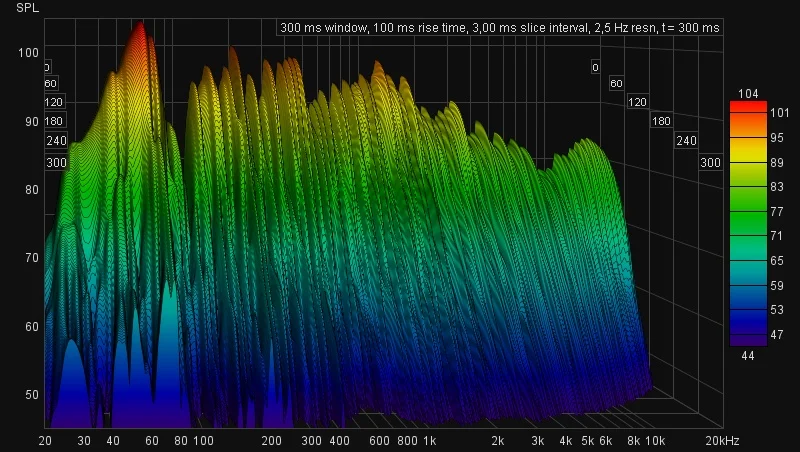The width and height of the screenshot is (800, 452).
Task: Click the 47 value on color legend
Action: [x=777, y=334]
